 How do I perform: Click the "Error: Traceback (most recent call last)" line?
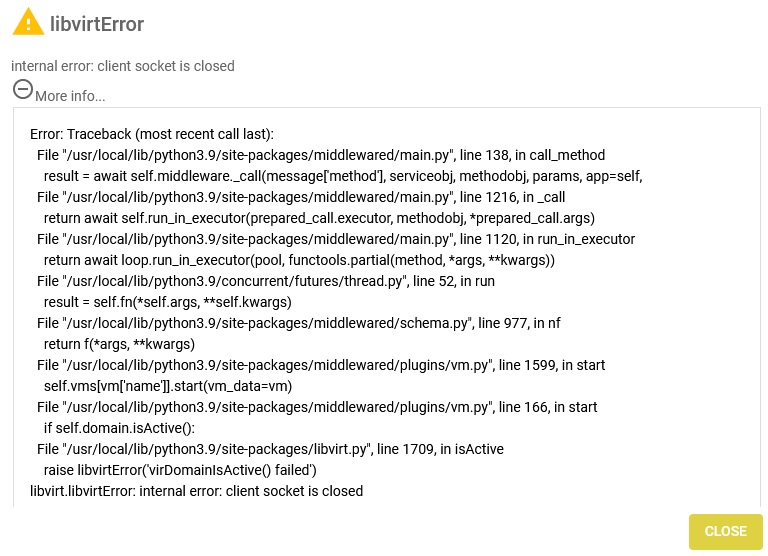pyautogui.click(x=152, y=134)
